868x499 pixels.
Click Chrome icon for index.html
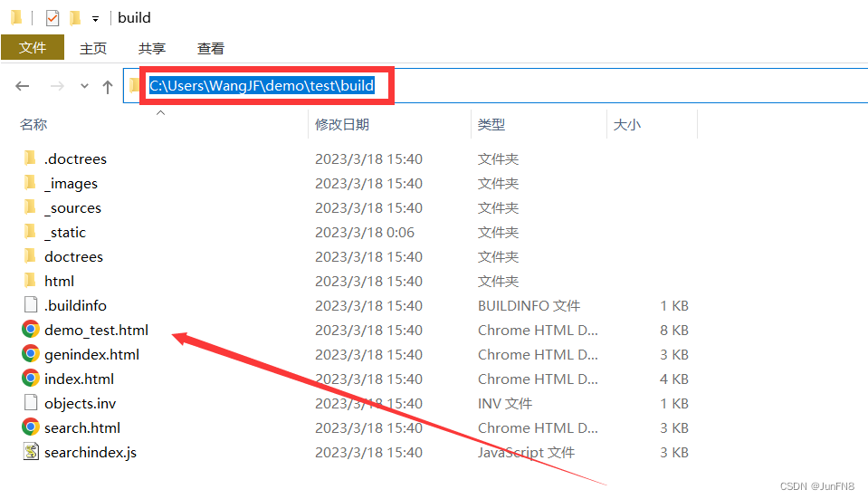coord(31,378)
